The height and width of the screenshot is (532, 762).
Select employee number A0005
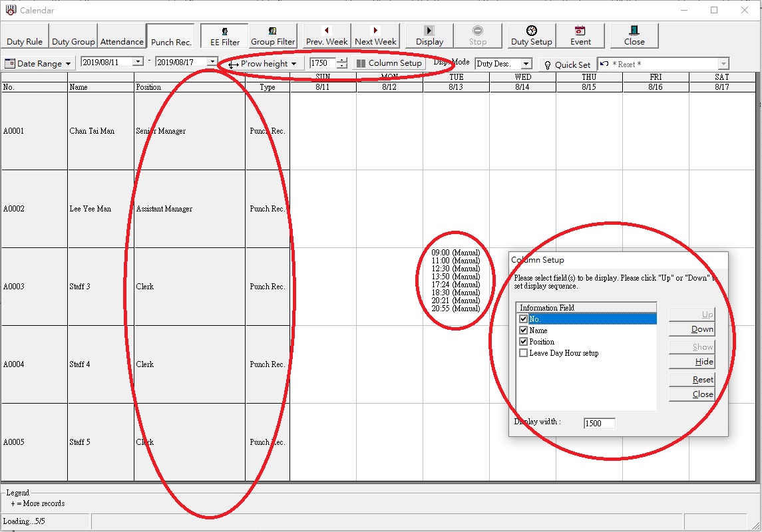pos(34,442)
